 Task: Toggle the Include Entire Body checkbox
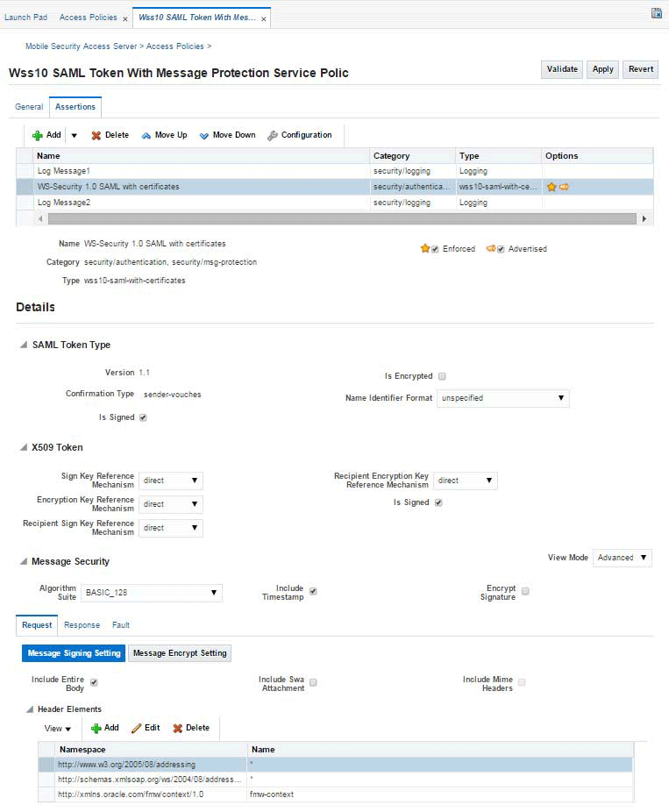pos(94,682)
